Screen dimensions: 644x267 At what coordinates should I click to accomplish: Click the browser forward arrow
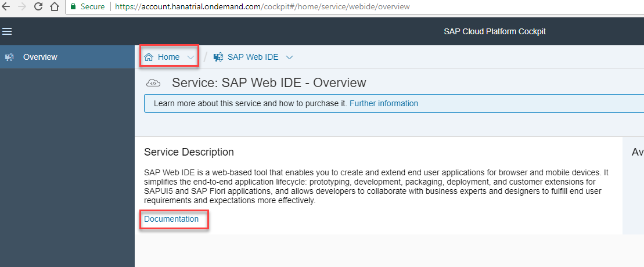[x=22, y=6]
